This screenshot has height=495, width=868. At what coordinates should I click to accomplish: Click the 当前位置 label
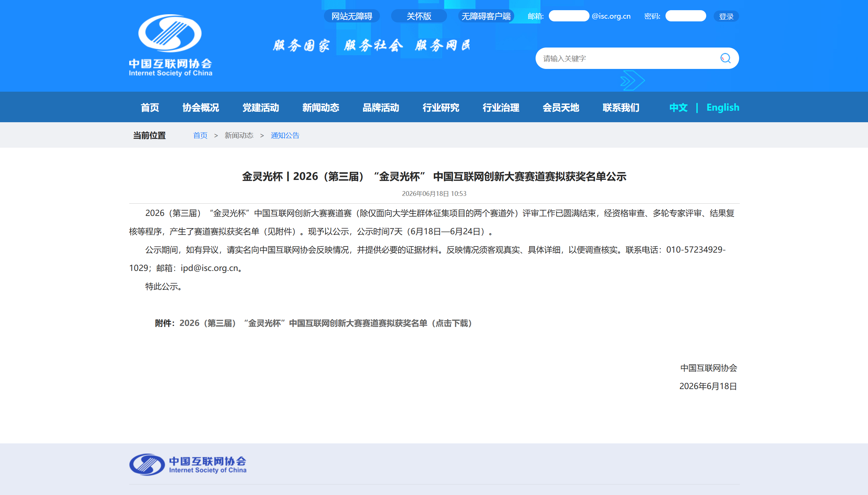pos(149,135)
